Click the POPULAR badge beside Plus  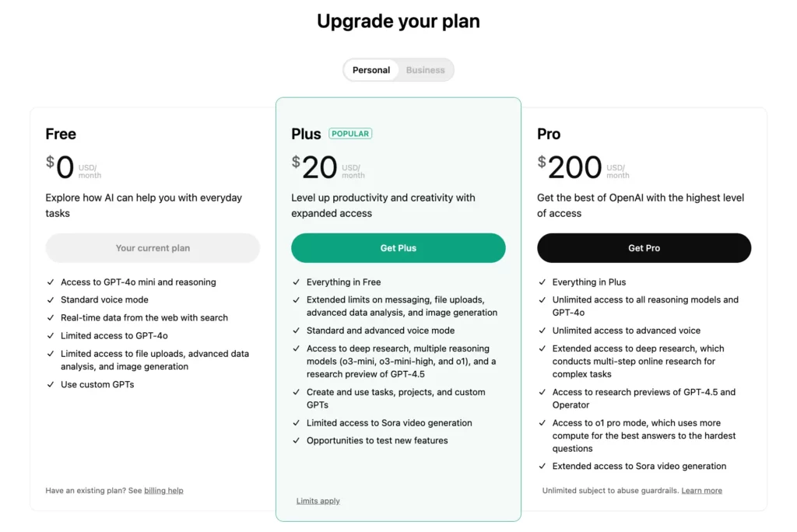(x=350, y=134)
